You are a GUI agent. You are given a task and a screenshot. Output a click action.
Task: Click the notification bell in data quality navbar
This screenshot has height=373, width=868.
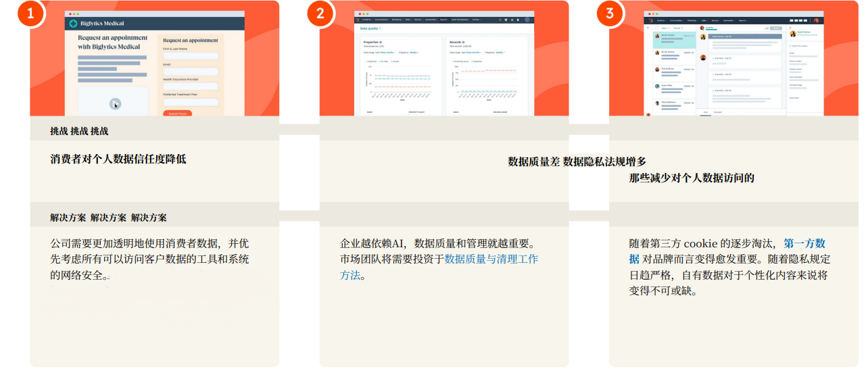tap(519, 20)
